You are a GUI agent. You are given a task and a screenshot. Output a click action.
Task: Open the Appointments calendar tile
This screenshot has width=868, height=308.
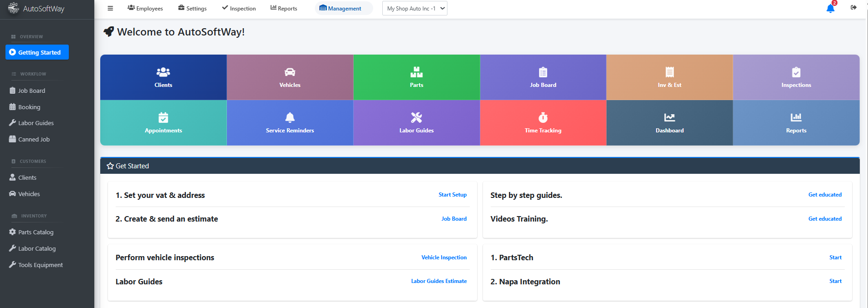pyautogui.click(x=163, y=123)
